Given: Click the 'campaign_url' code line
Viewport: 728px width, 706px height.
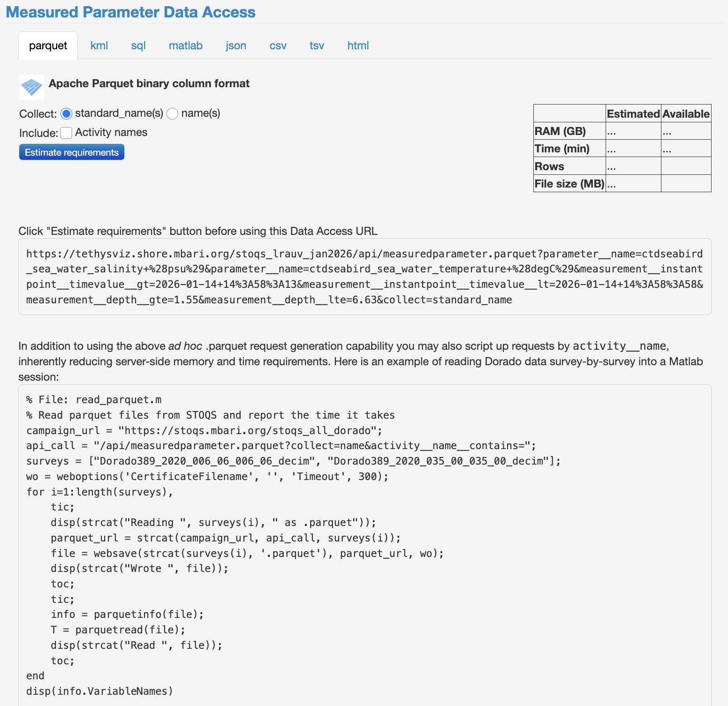Looking at the screenshot, I should pyautogui.click(x=205, y=431).
